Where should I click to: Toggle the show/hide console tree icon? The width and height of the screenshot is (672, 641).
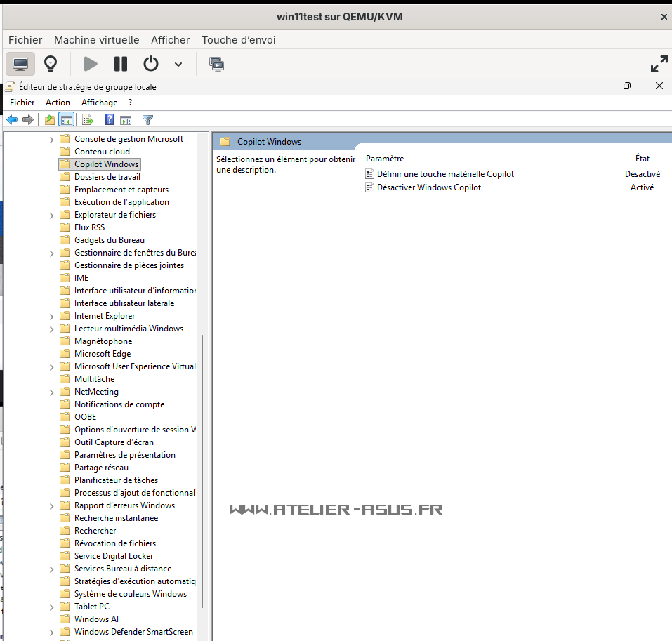pos(67,120)
